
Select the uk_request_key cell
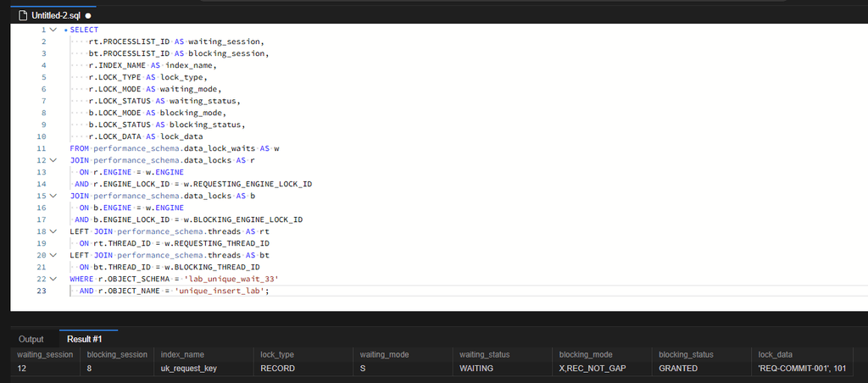coord(203,368)
